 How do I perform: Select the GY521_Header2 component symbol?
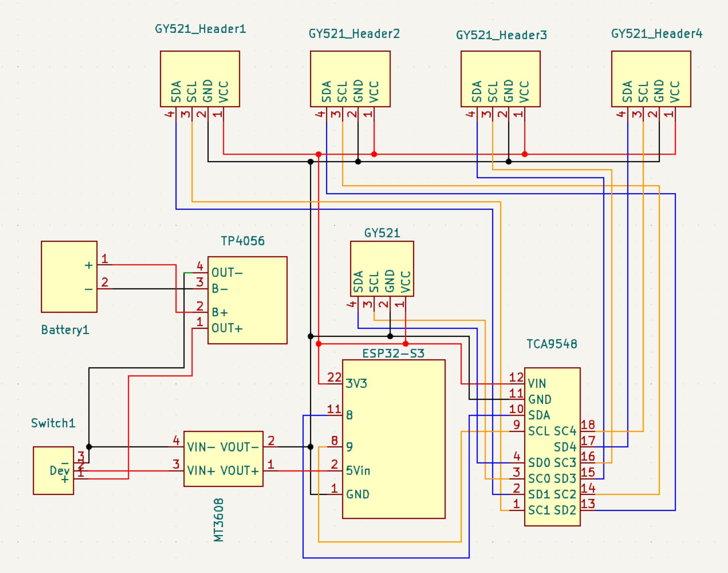tap(351, 78)
